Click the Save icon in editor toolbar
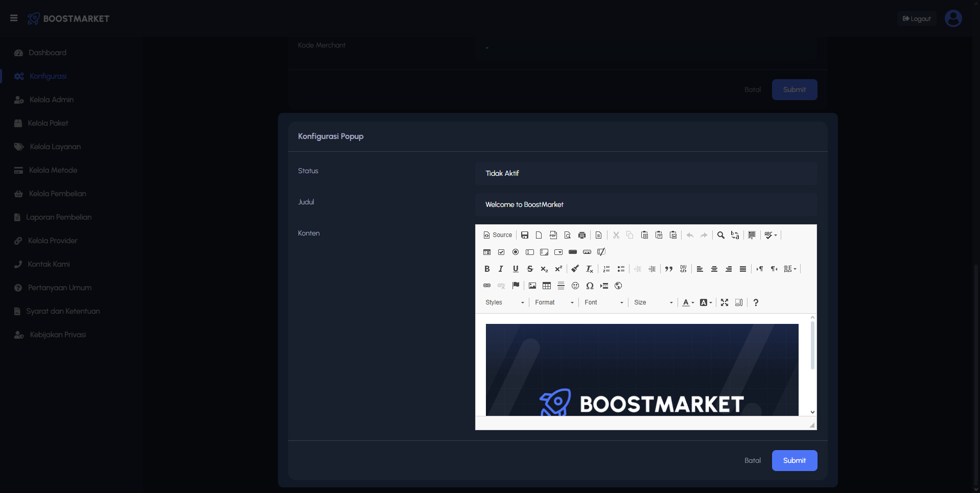This screenshot has width=980, height=493. [524, 235]
